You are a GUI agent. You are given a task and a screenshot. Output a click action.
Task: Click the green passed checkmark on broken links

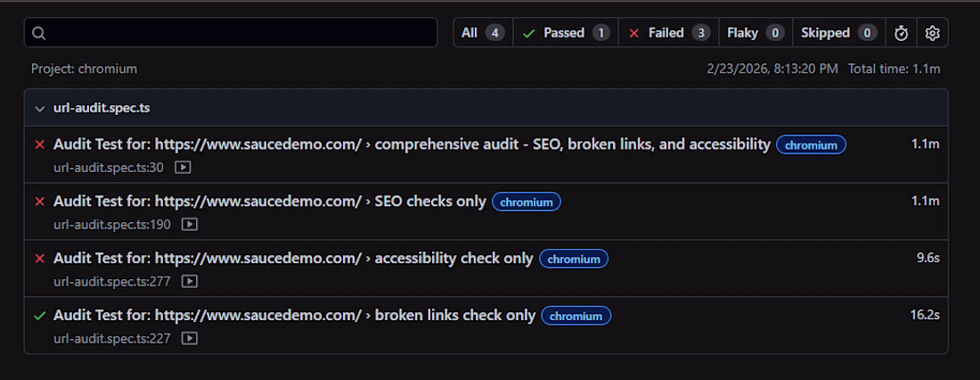pos(40,316)
